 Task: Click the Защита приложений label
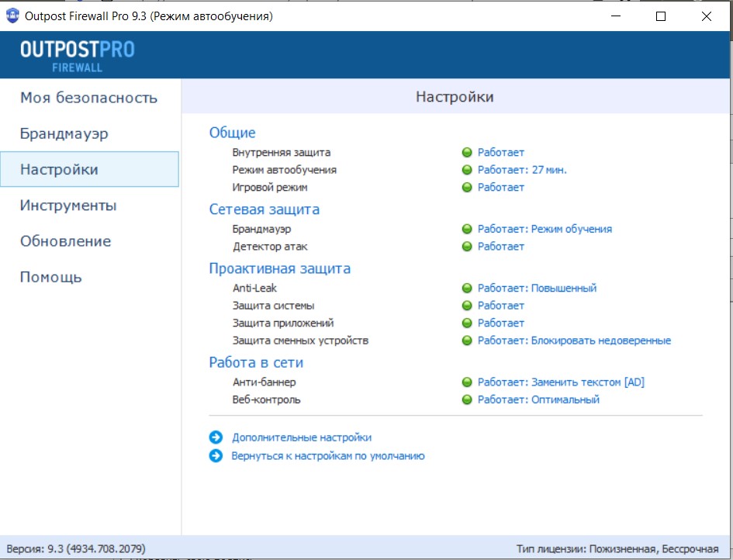click(283, 323)
